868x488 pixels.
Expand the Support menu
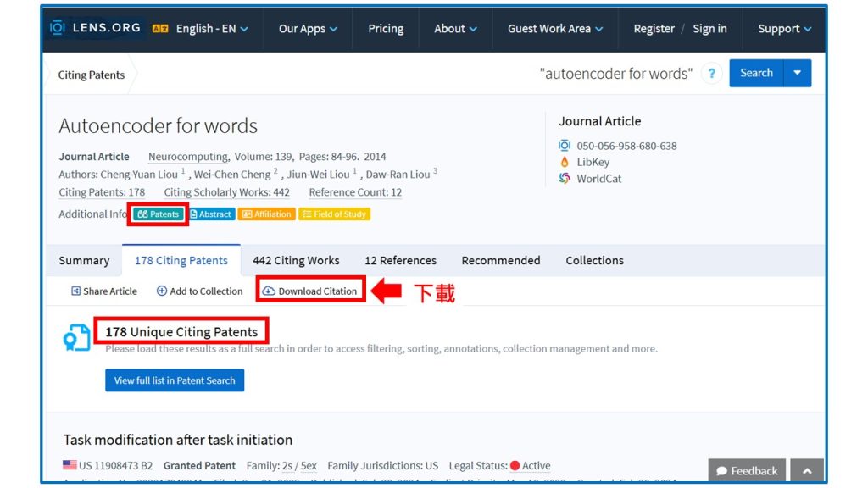(x=784, y=29)
